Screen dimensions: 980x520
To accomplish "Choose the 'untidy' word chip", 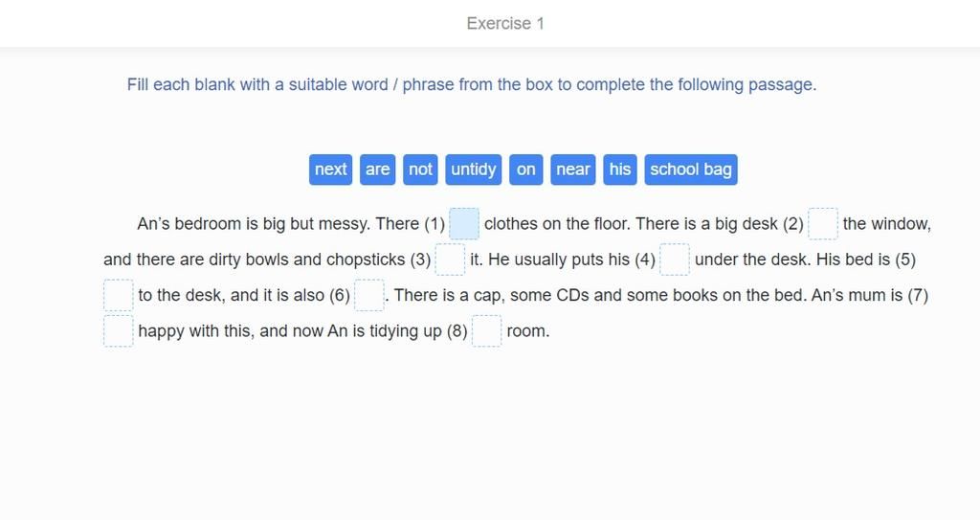I will (474, 170).
